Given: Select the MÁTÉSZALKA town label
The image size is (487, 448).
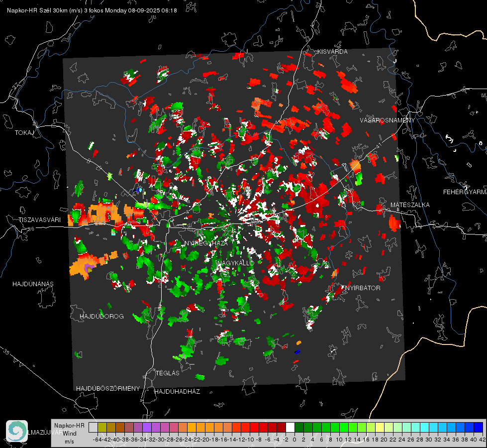Looking at the screenshot, I should tap(410, 205).
